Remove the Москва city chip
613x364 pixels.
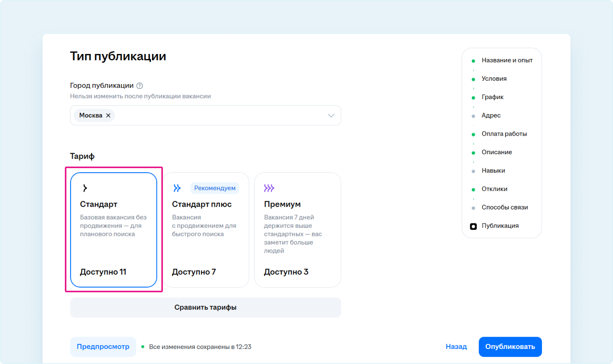108,115
